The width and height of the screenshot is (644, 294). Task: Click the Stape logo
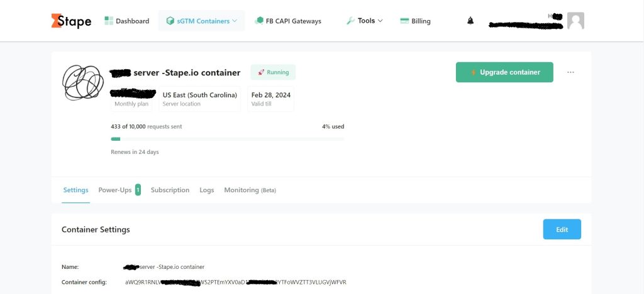coord(72,21)
